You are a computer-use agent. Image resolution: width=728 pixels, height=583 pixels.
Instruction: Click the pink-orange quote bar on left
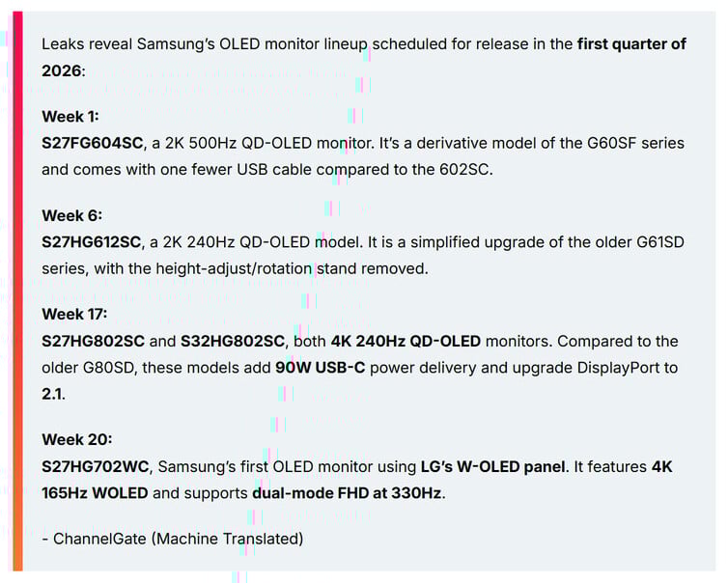(16, 290)
